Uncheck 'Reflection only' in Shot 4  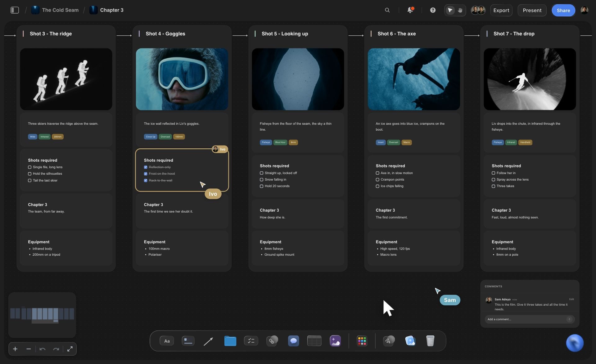[146, 167]
